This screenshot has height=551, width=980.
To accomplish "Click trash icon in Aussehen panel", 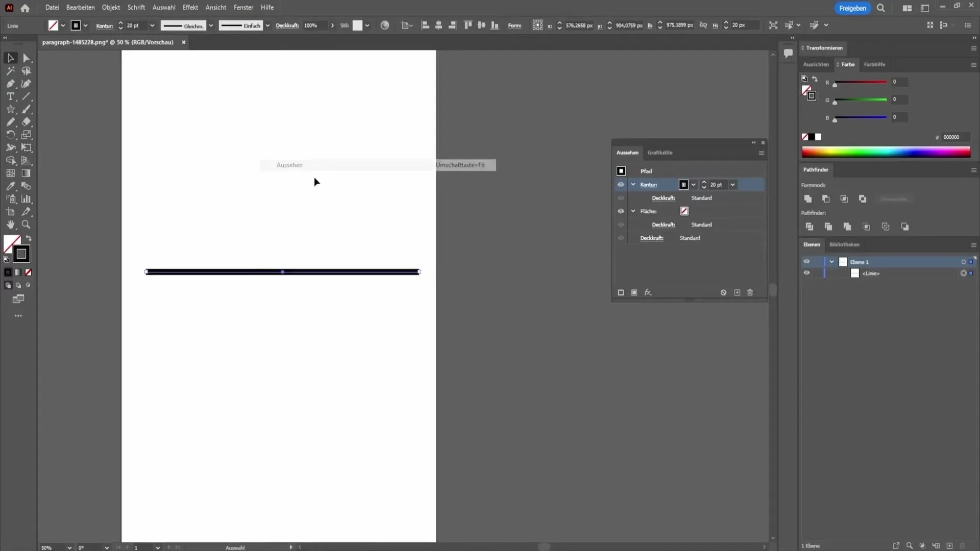I will pos(750,292).
